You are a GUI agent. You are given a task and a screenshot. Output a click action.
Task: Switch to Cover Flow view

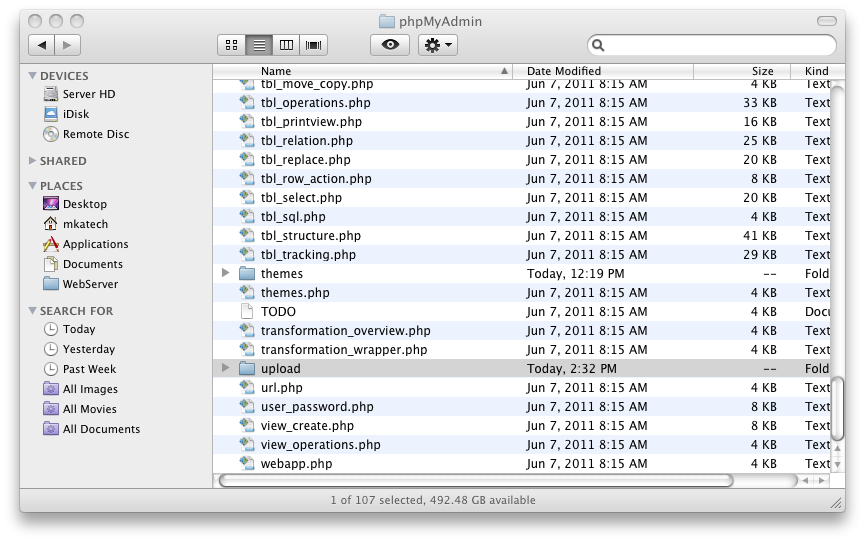click(313, 45)
